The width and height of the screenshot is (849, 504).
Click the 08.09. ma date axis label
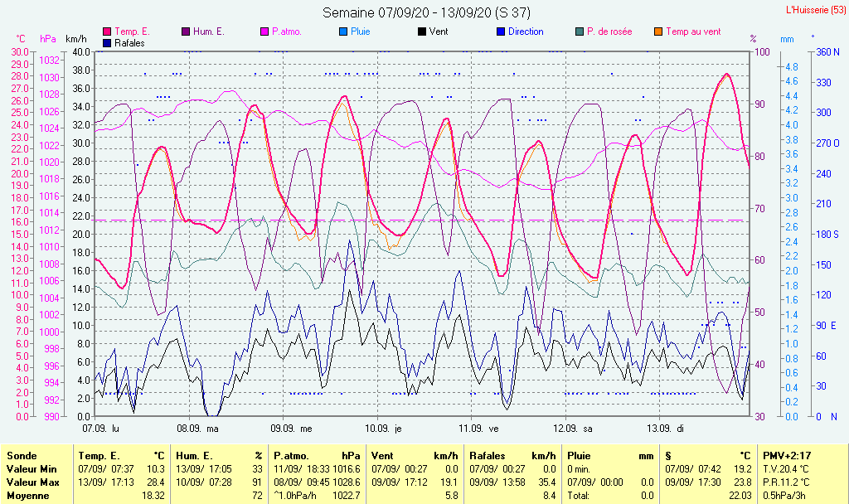(x=197, y=429)
